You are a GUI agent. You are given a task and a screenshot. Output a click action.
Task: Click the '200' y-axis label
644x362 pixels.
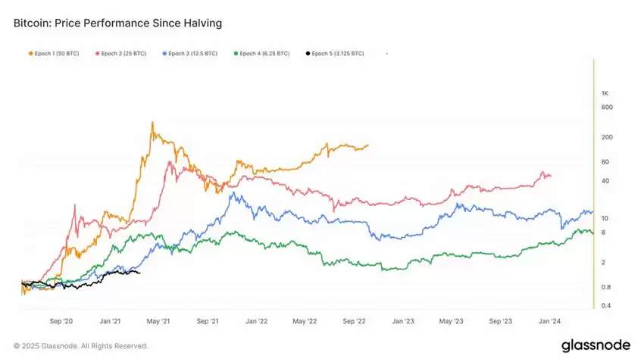(606, 137)
